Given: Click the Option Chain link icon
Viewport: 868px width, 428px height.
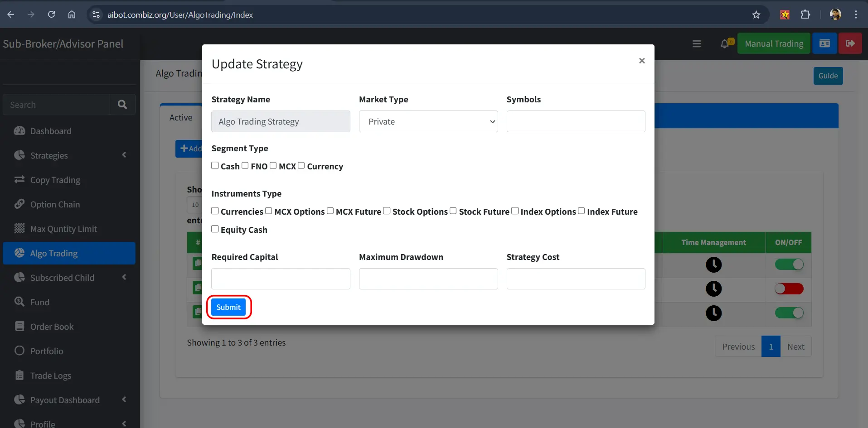Looking at the screenshot, I should (x=19, y=204).
